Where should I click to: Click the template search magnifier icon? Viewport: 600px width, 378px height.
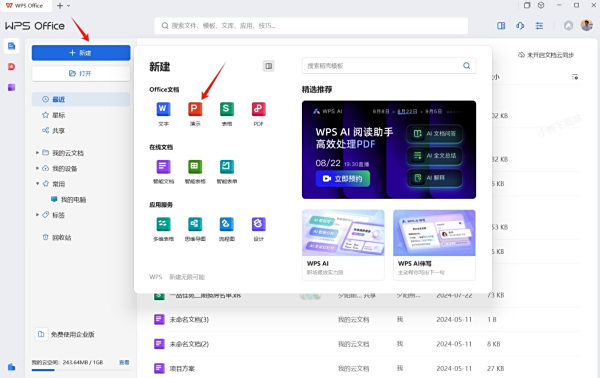(x=466, y=65)
